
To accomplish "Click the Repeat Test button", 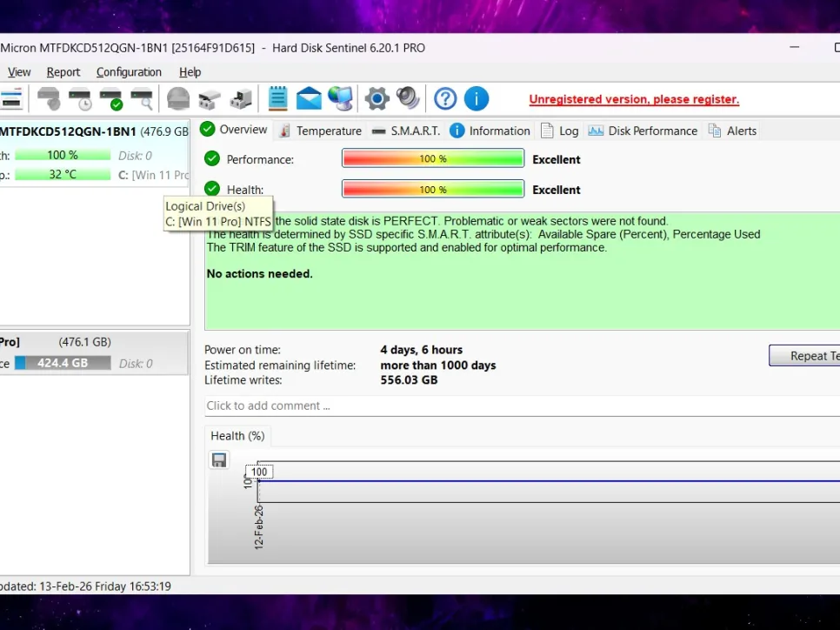I will click(804, 356).
